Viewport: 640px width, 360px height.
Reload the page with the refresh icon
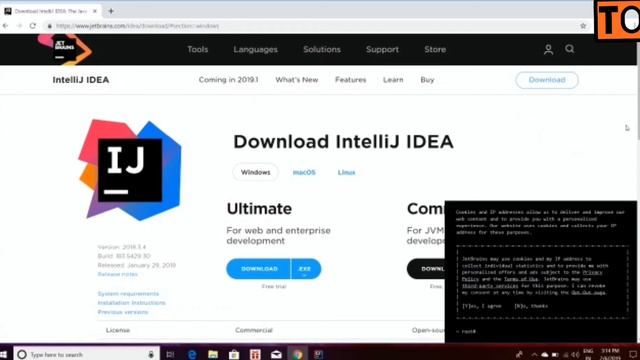(33, 26)
